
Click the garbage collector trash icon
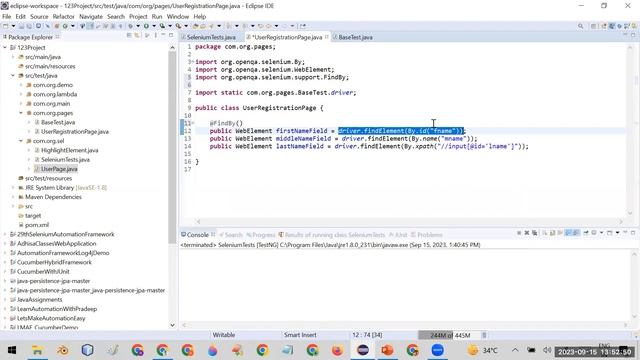(484, 335)
